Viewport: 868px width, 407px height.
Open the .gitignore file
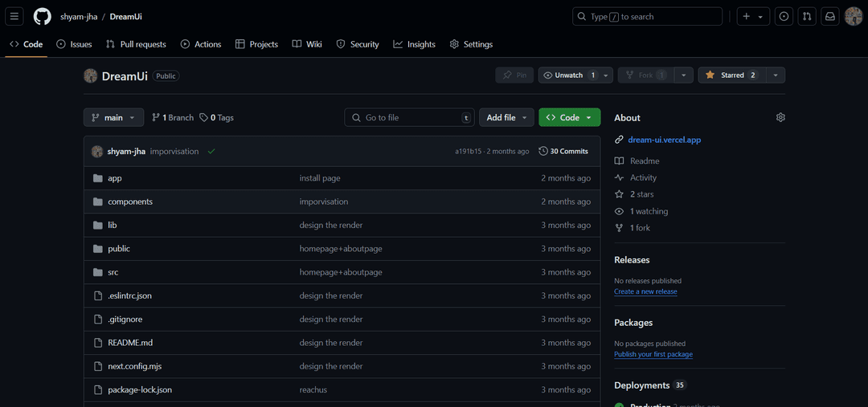click(x=125, y=319)
